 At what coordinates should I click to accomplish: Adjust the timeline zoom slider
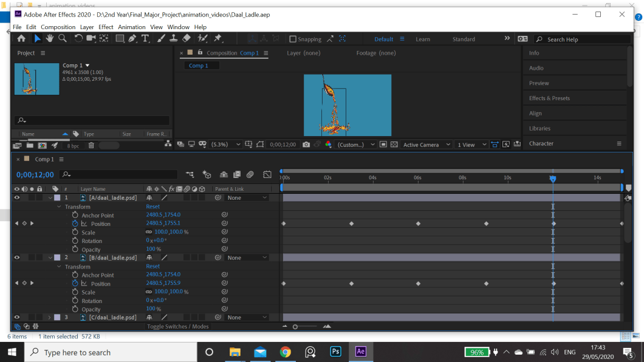(295, 327)
